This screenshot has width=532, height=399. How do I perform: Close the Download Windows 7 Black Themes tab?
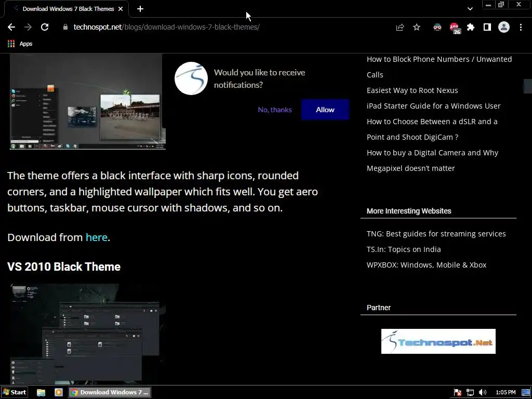pos(121,9)
